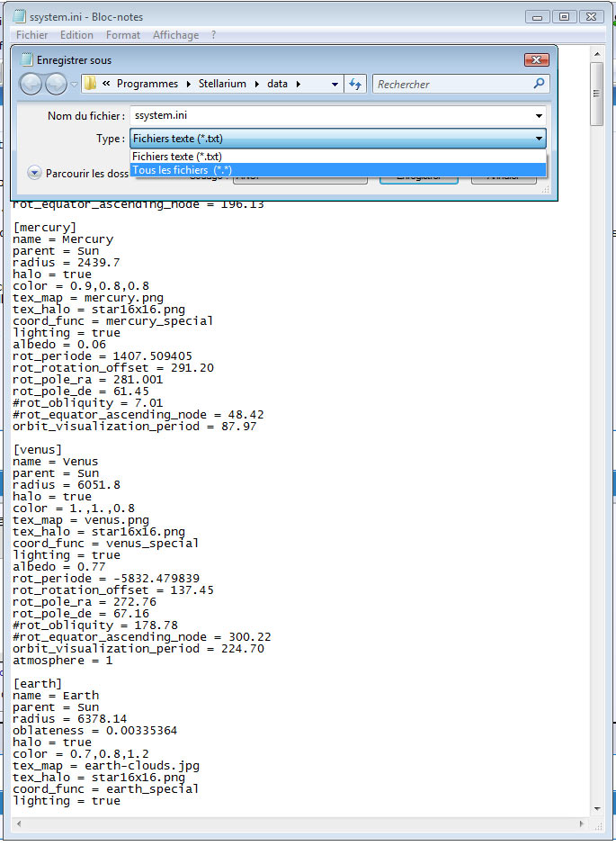Click the Forward navigation arrow in Save dialog
Image resolution: width=616 pixels, height=846 pixels.
point(56,84)
